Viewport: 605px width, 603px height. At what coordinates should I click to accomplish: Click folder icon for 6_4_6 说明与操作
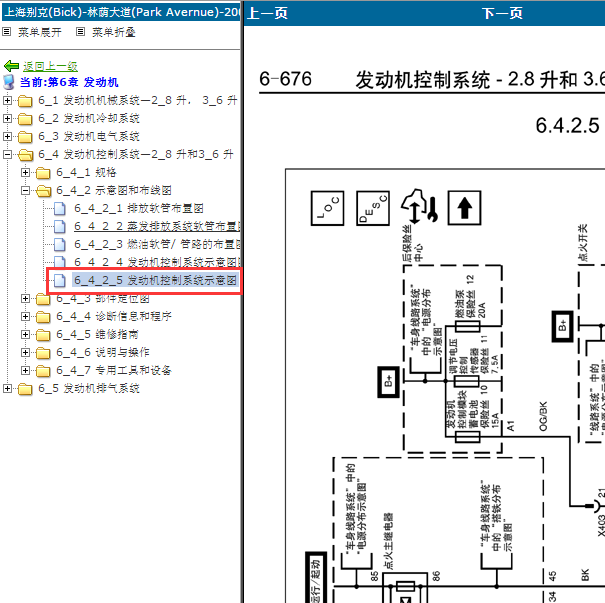coord(43,353)
